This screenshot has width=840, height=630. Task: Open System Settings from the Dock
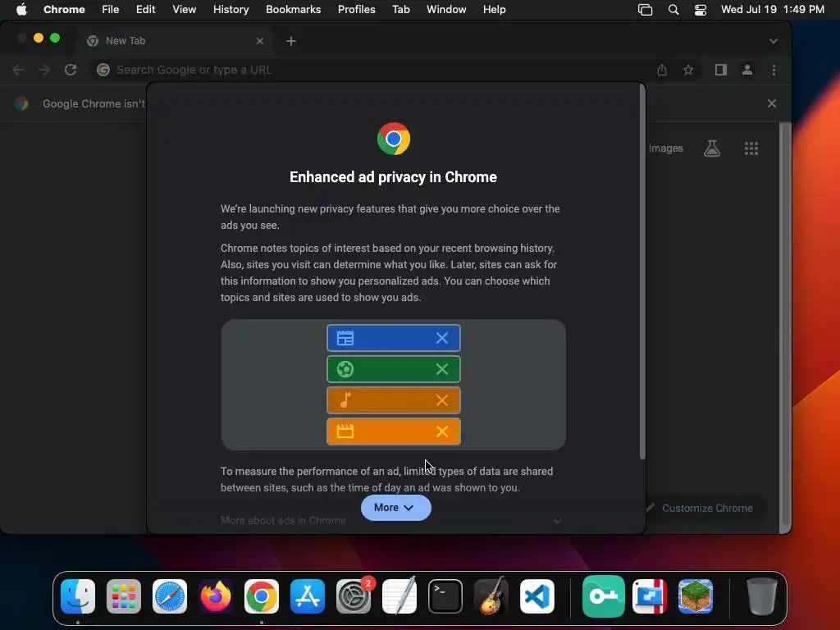354,596
